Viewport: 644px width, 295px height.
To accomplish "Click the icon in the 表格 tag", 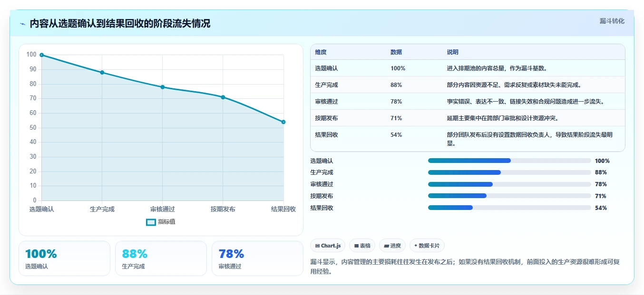I will pos(356,246).
